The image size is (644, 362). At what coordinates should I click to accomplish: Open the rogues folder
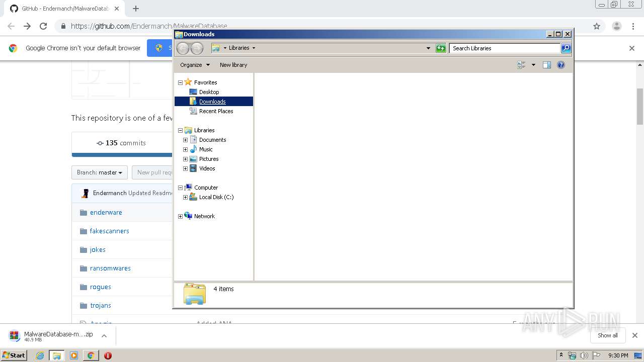pos(100,287)
